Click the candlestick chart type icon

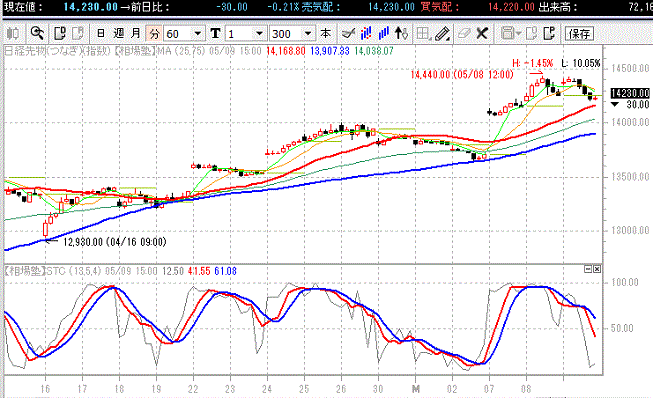click(13, 33)
